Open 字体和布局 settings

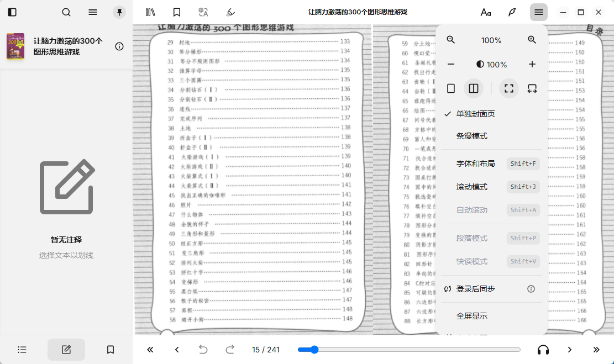491,163
